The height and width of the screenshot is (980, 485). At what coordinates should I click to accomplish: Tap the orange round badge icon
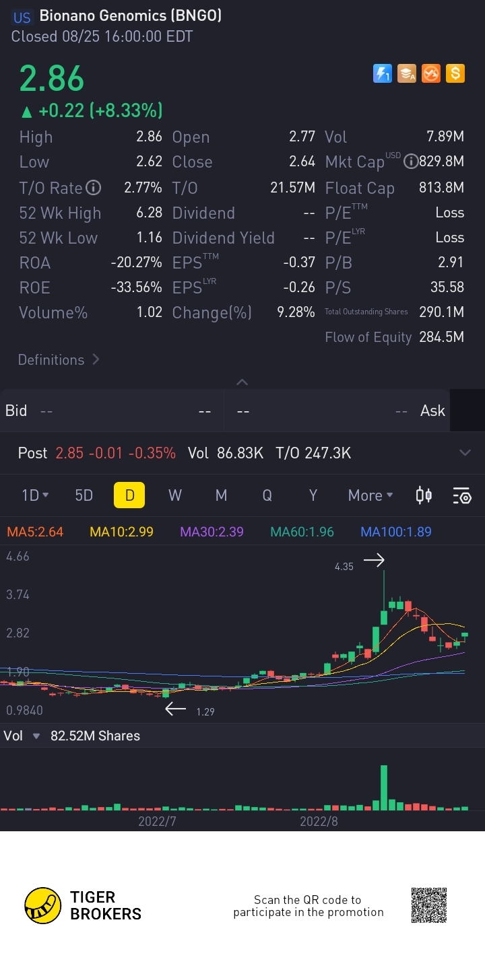(x=431, y=73)
